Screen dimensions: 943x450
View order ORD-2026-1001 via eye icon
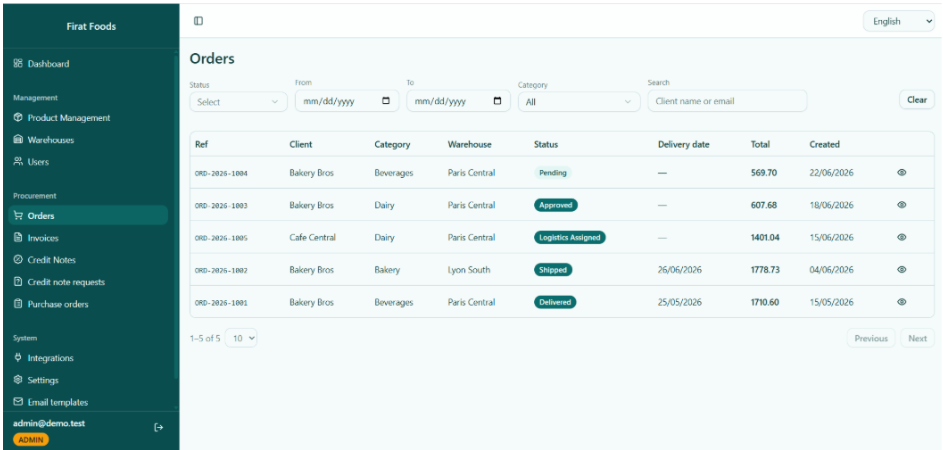click(902, 302)
